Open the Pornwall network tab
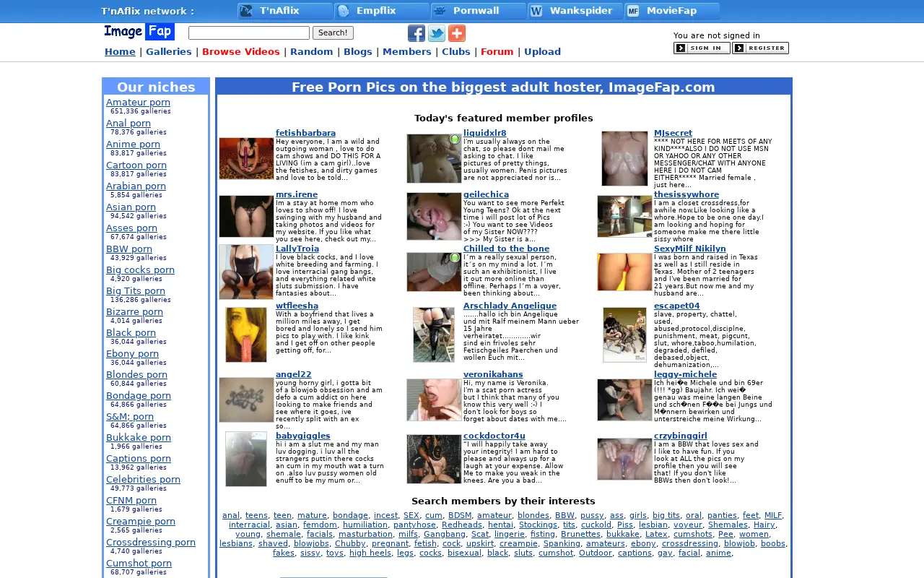The height and width of the screenshot is (578, 924). (479, 11)
